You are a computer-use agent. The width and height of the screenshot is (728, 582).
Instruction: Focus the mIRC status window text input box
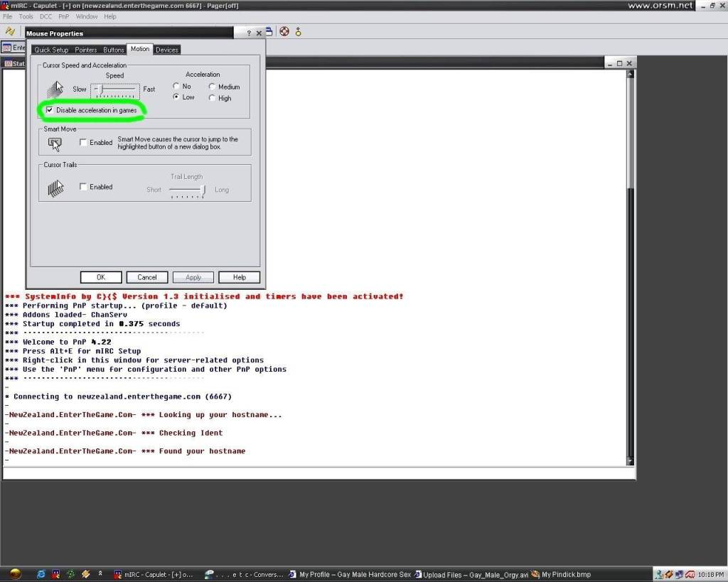(319, 473)
